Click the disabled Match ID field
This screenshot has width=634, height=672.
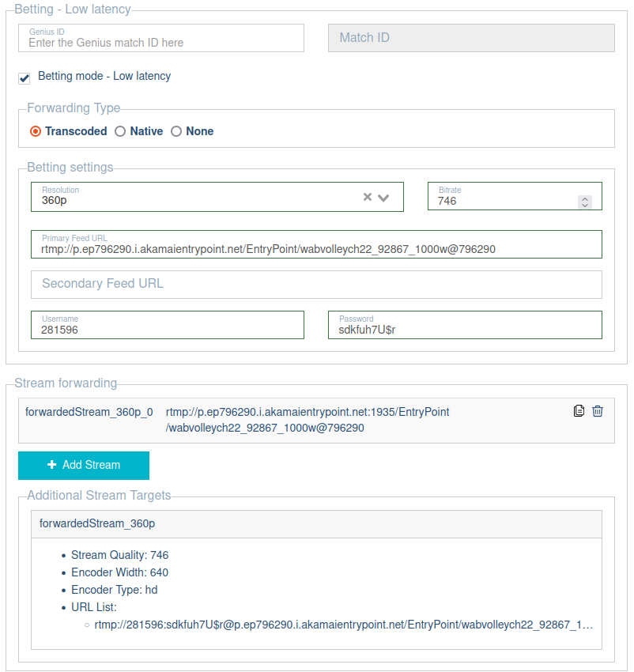click(471, 38)
